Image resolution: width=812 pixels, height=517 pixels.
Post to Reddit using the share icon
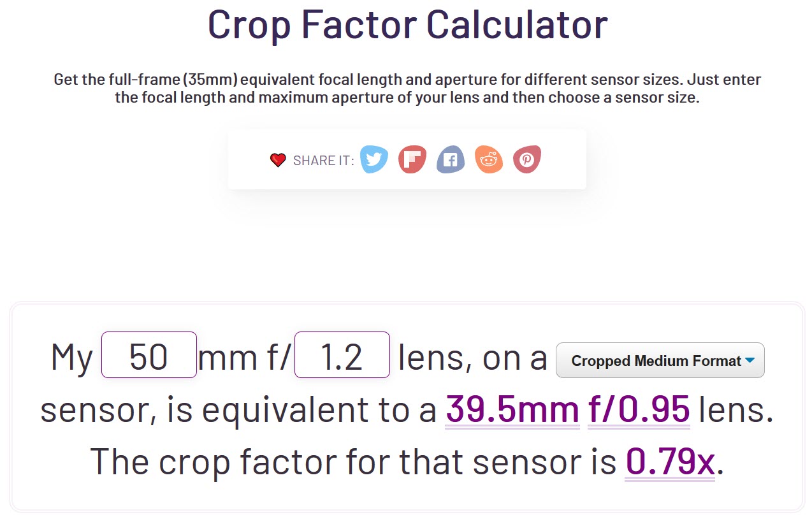[489, 159]
